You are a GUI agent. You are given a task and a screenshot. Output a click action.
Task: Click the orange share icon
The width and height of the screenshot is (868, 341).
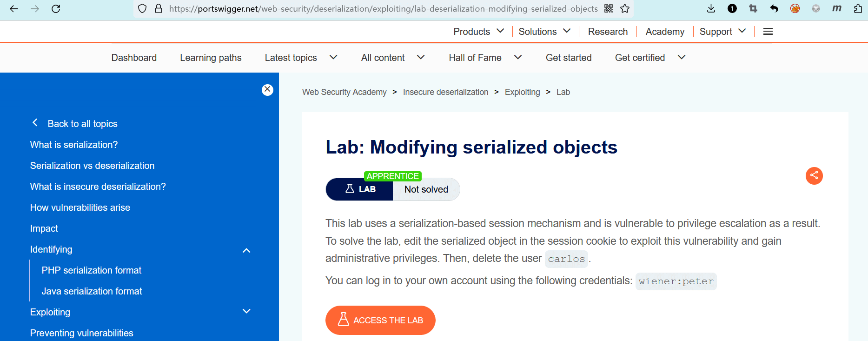pos(814,175)
